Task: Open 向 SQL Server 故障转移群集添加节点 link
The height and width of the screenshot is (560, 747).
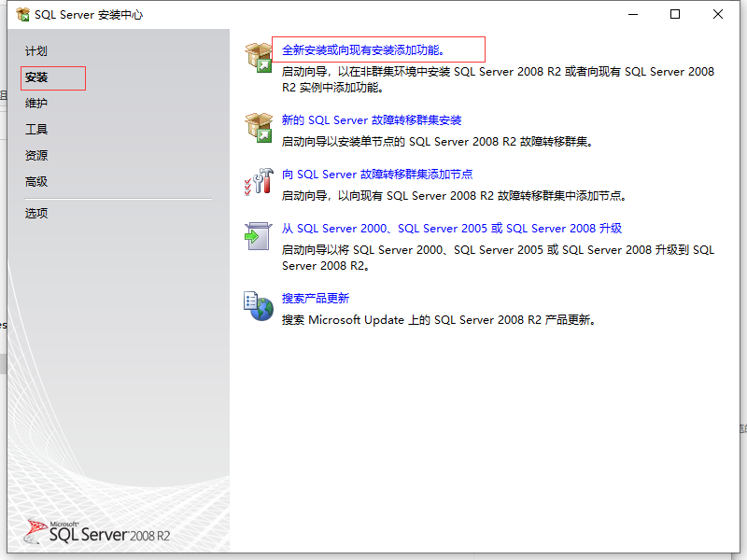Action: (x=379, y=174)
